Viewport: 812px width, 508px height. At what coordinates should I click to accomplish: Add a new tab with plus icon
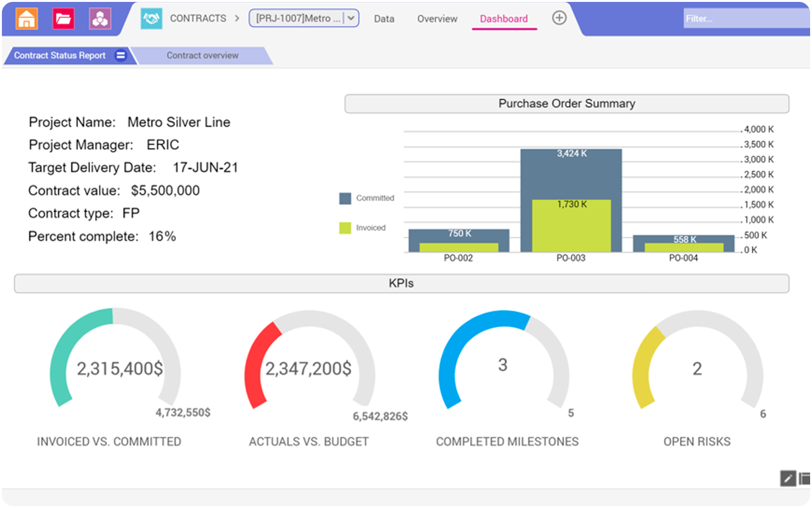(559, 18)
